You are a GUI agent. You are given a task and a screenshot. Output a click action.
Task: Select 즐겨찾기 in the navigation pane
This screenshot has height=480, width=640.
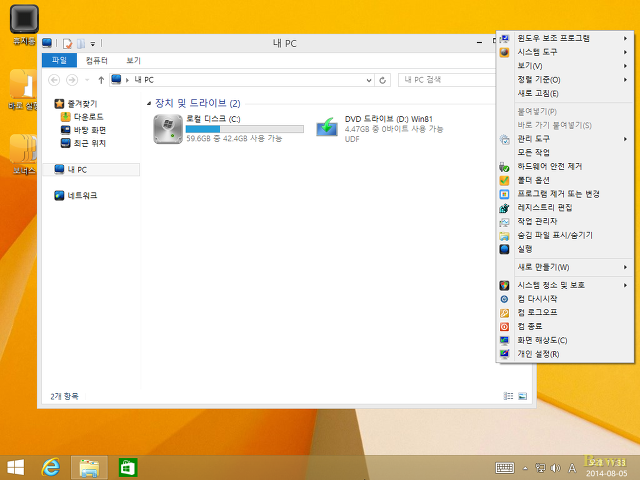click(76, 104)
